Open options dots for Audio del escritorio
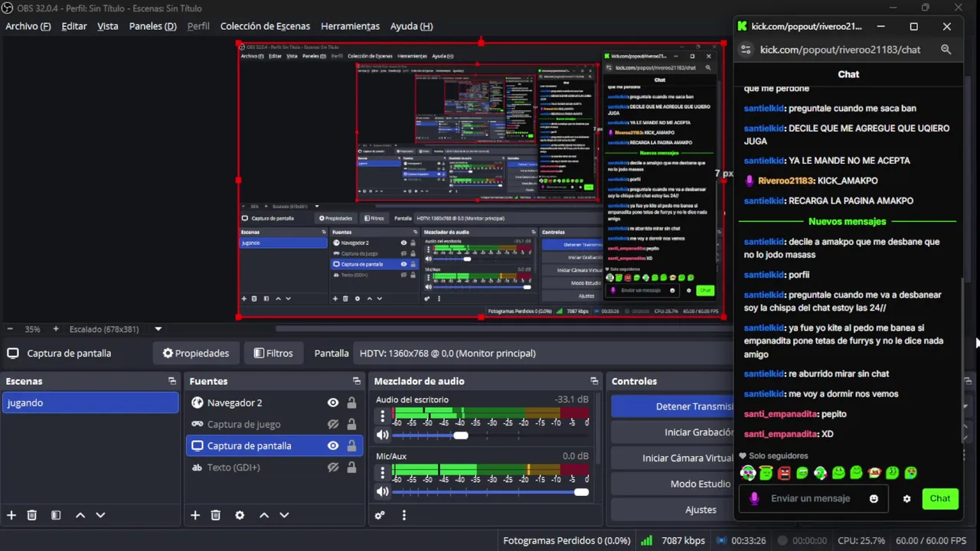The height and width of the screenshot is (551, 980). [x=382, y=416]
